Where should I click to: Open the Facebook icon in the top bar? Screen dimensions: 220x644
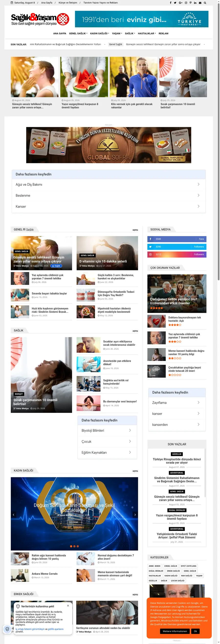171,3
